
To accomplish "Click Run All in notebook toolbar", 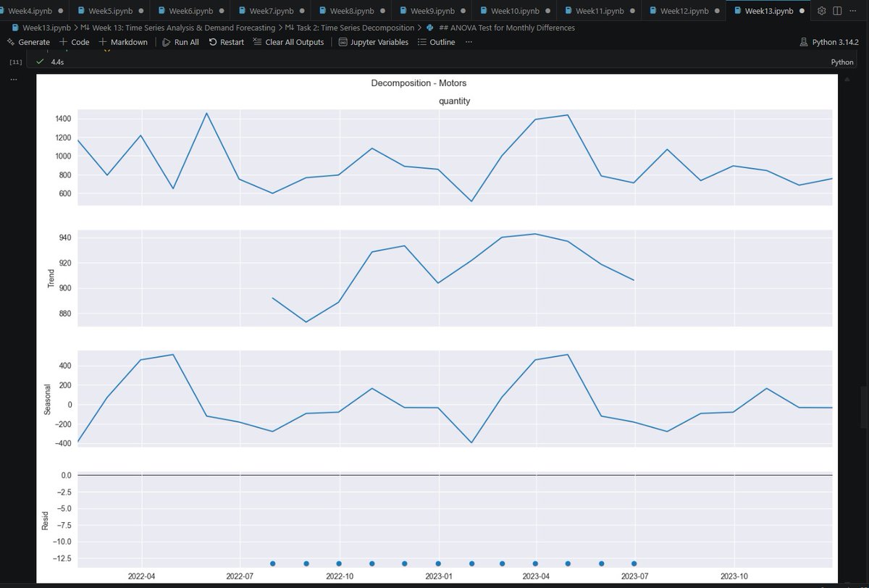I will point(180,42).
